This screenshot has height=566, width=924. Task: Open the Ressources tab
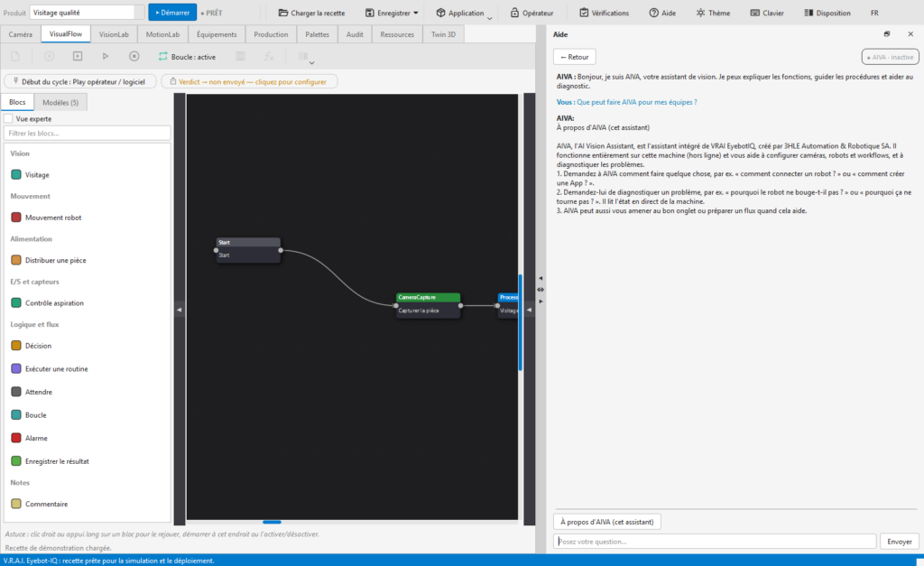tap(397, 34)
